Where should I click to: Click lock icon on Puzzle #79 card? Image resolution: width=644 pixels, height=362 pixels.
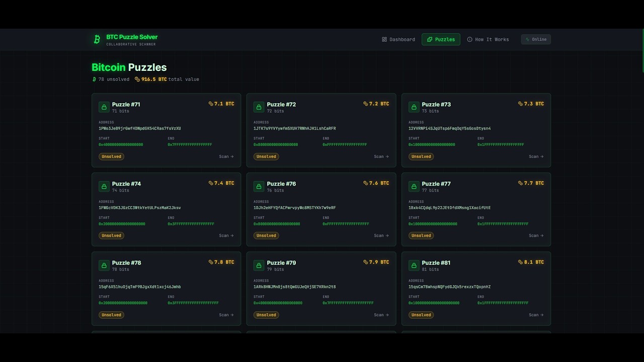(x=259, y=265)
